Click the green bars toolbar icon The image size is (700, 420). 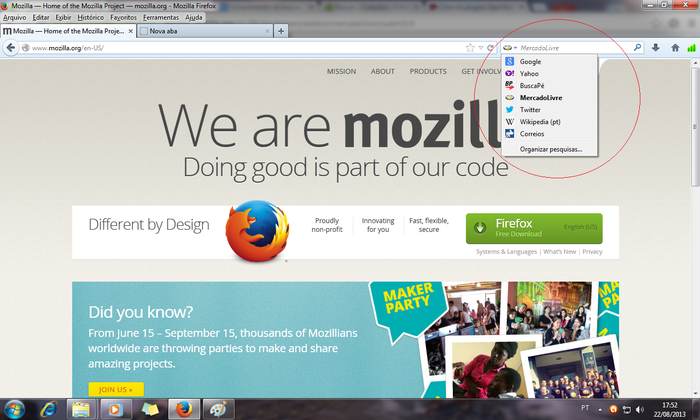click(691, 48)
